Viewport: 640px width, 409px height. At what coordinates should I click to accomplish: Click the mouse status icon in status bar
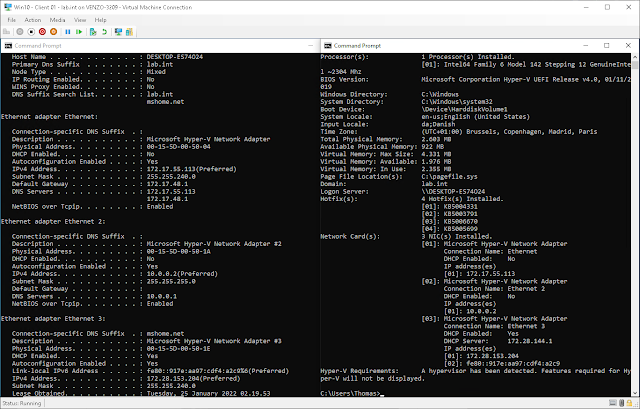(x=621, y=403)
